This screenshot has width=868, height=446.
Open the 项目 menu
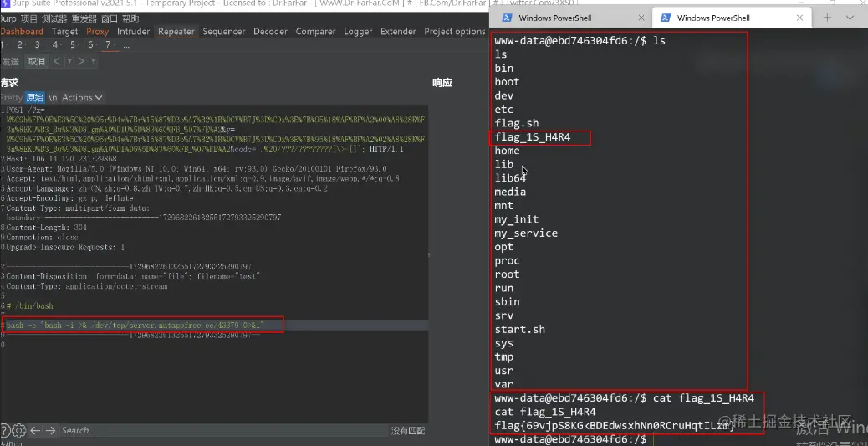(x=28, y=19)
